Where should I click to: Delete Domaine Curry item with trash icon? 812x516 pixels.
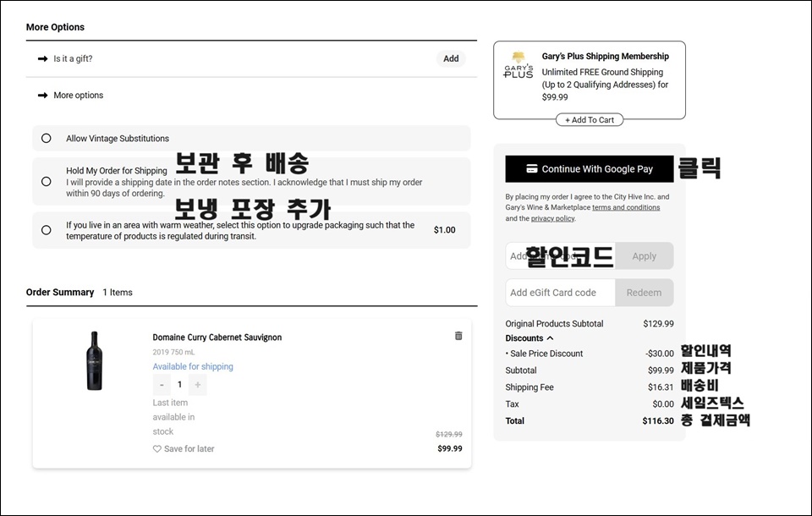[x=458, y=336]
